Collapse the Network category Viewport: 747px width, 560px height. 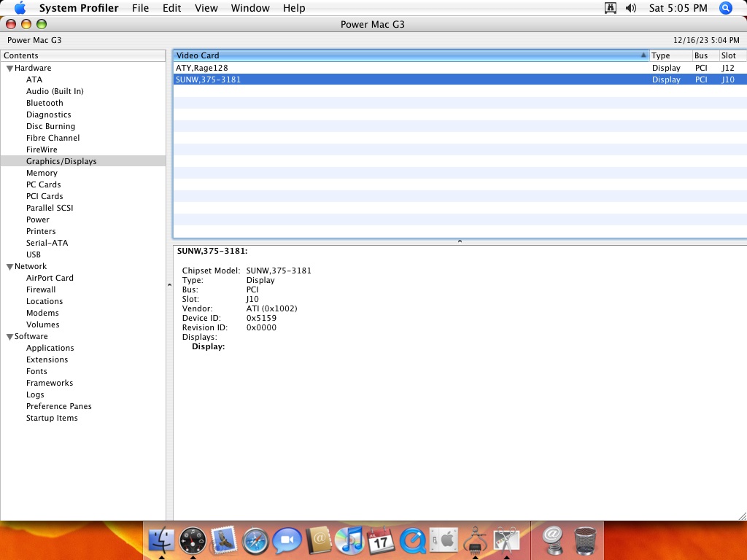click(9, 267)
